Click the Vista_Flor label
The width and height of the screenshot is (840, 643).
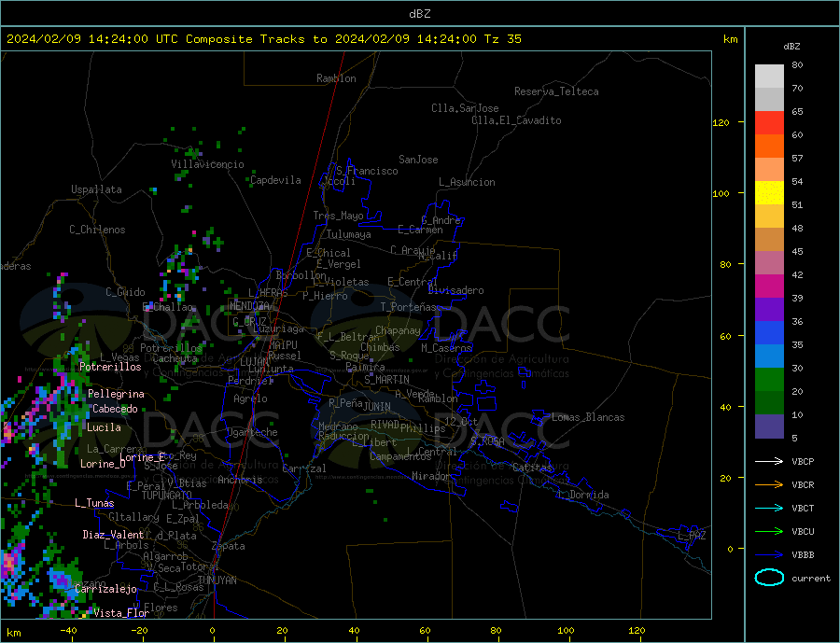[x=121, y=613]
